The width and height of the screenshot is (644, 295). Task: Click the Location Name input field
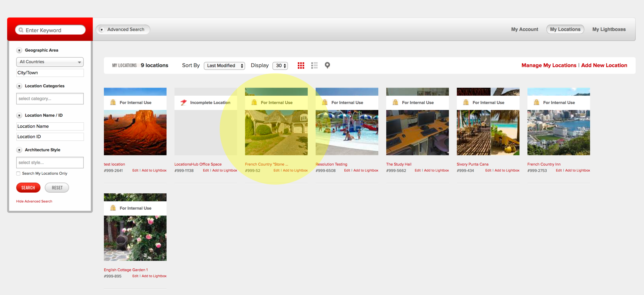coord(50,126)
